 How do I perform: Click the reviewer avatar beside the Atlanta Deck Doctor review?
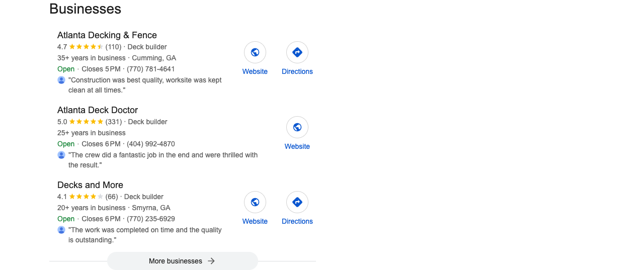[61, 155]
